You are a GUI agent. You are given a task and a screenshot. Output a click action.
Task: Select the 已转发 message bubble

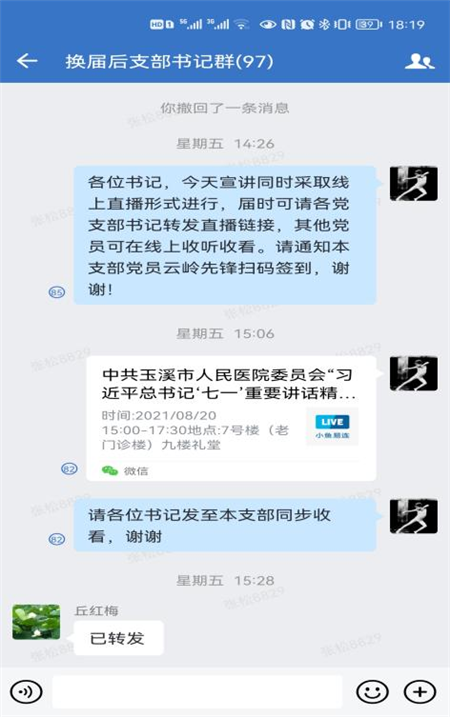click(x=118, y=638)
